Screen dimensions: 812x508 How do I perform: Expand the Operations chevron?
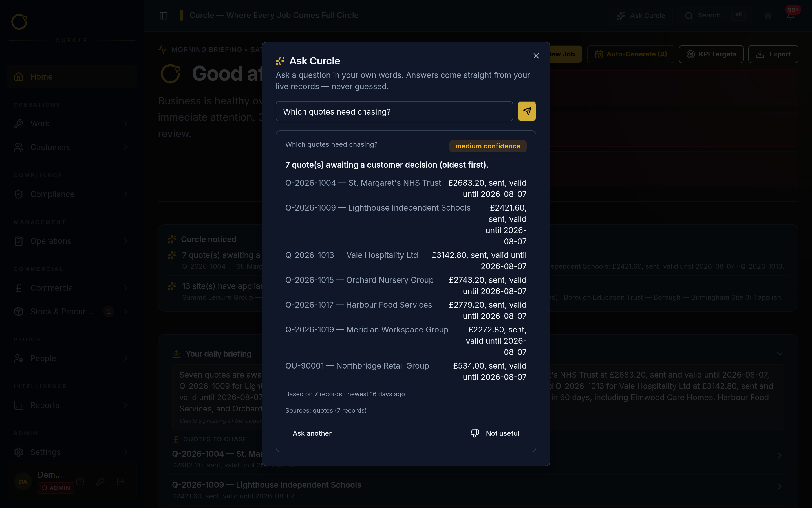[x=126, y=241]
